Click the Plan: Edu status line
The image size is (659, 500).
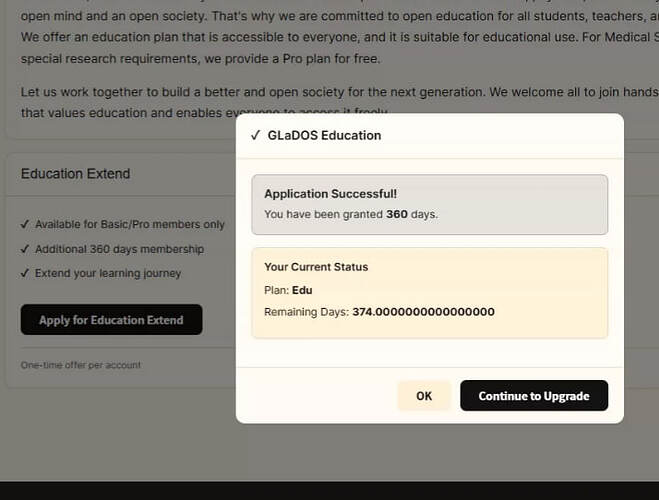coord(288,290)
